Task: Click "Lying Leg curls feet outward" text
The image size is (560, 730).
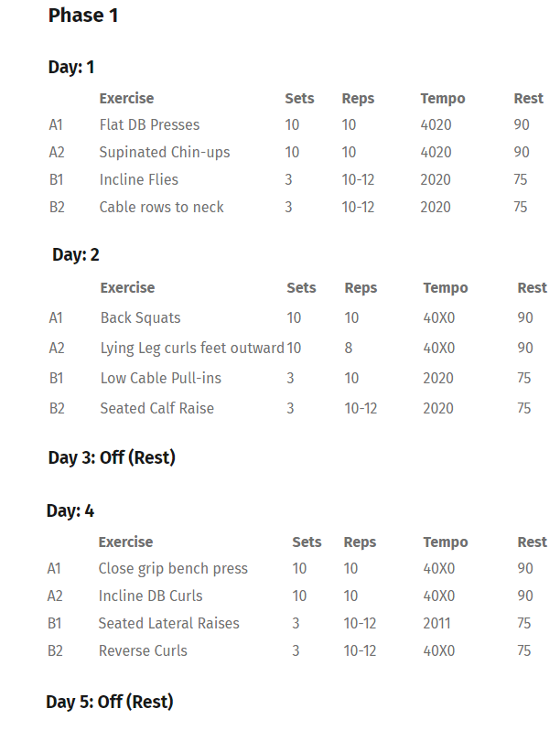Action: click(192, 348)
